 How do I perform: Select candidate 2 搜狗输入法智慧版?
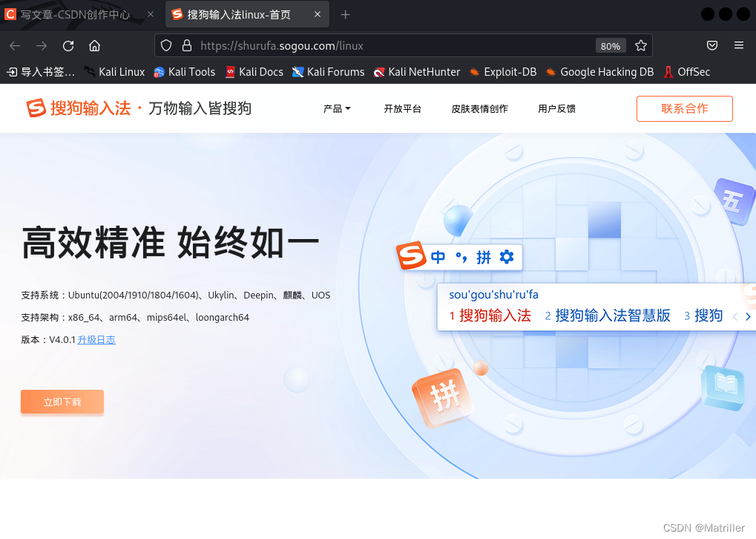608,316
